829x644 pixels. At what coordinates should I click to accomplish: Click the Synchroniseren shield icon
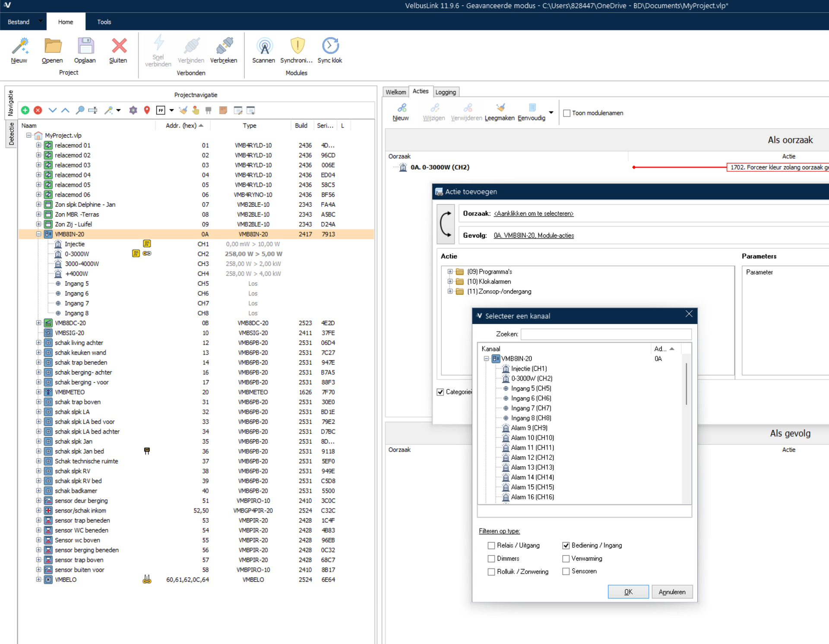(x=297, y=46)
